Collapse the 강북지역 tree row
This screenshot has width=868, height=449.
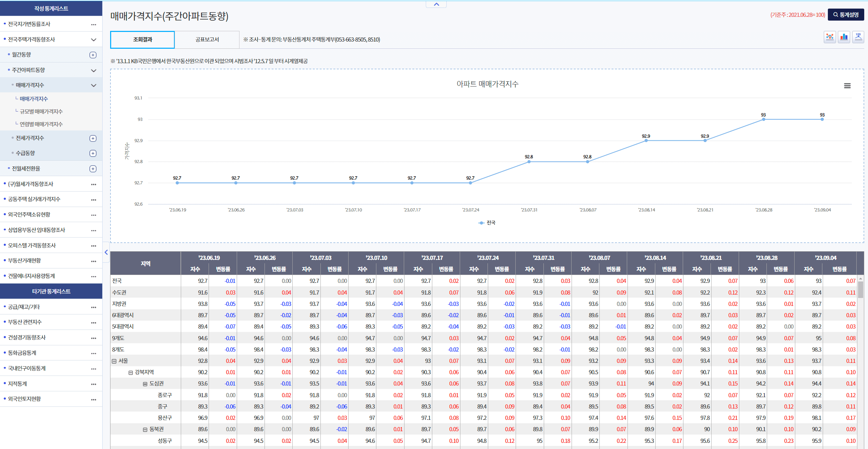[x=131, y=372]
